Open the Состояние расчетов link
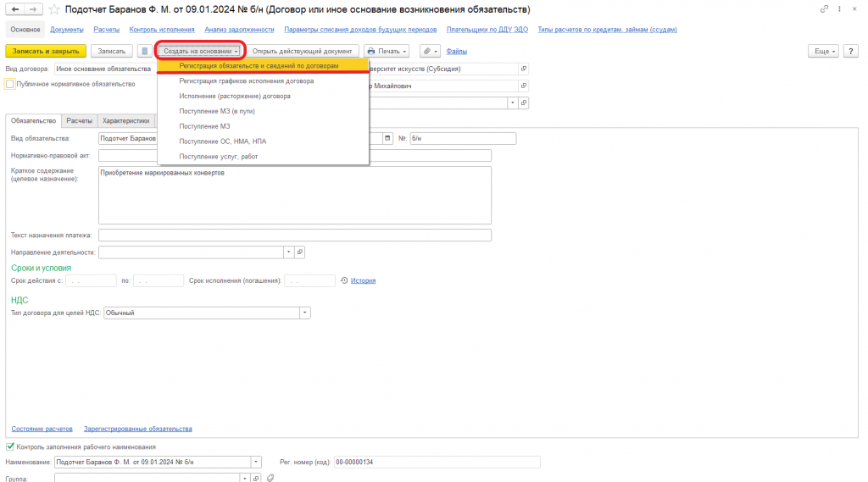 click(42, 429)
